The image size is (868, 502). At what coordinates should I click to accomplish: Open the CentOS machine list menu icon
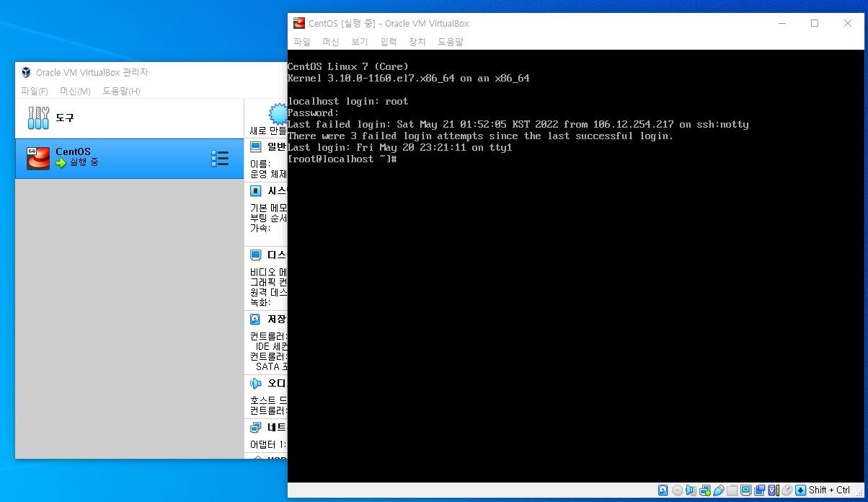(220, 159)
